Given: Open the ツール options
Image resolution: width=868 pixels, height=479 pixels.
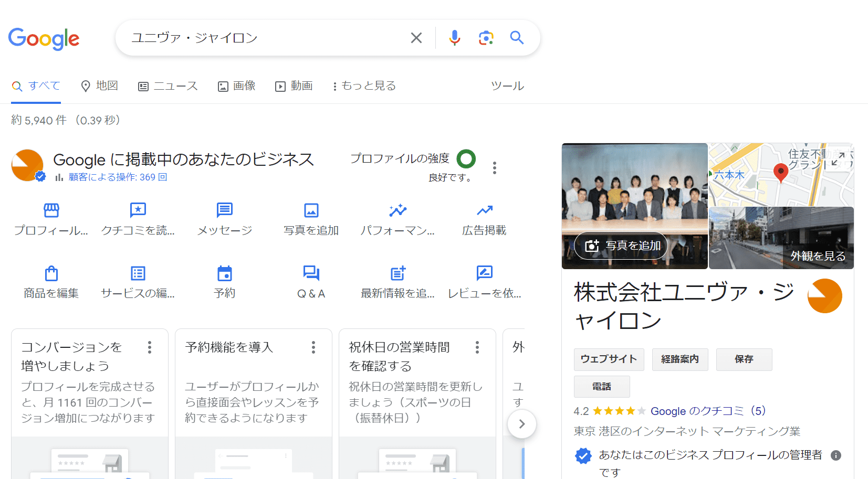Looking at the screenshot, I should [x=507, y=86].
